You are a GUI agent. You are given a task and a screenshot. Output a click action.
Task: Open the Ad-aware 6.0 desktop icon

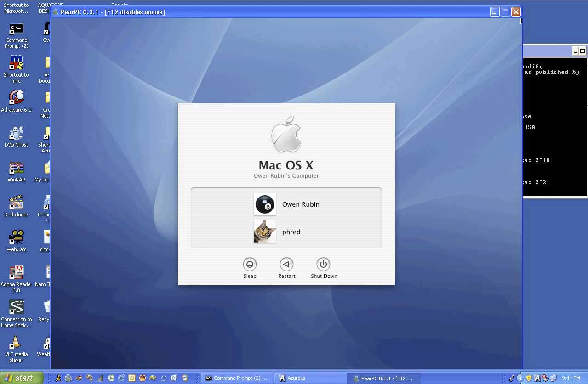click(x=17, y=98)
